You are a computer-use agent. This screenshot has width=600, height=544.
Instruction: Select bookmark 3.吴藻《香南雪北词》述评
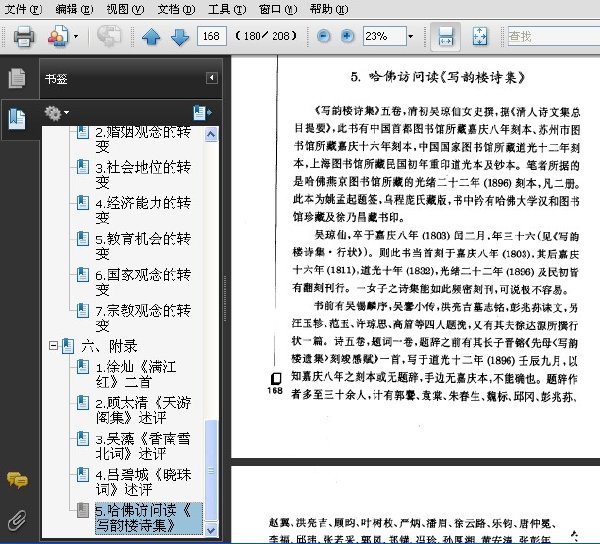point(143,446)
